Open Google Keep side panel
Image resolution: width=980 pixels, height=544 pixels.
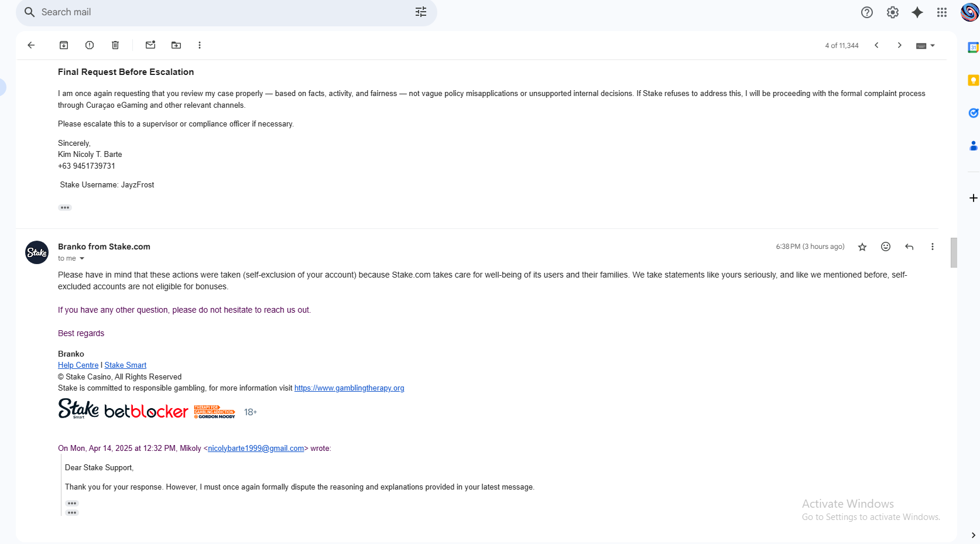973,80
